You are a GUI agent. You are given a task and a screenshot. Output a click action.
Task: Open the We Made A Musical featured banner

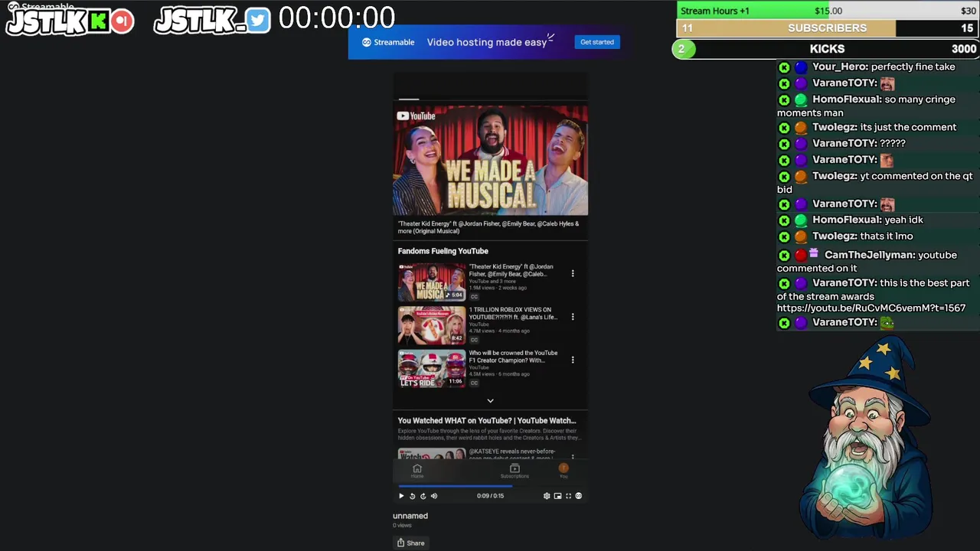point(491,161)
